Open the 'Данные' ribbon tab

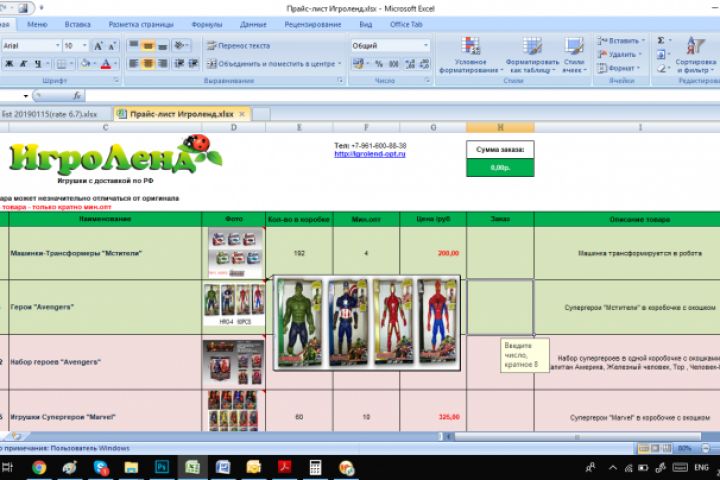253,24
